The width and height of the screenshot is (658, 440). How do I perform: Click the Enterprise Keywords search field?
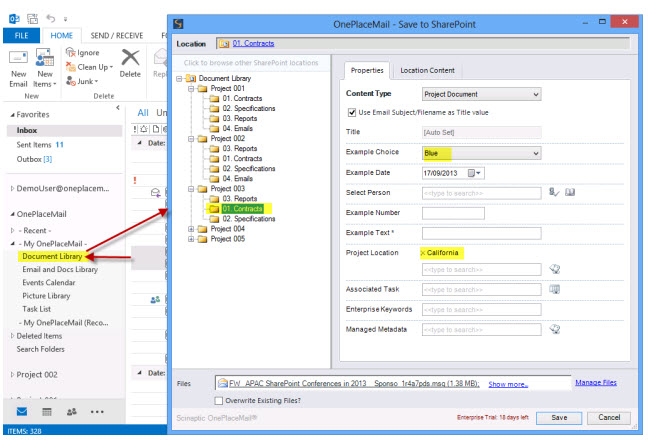pyautogui.click(x=481, y=310)
